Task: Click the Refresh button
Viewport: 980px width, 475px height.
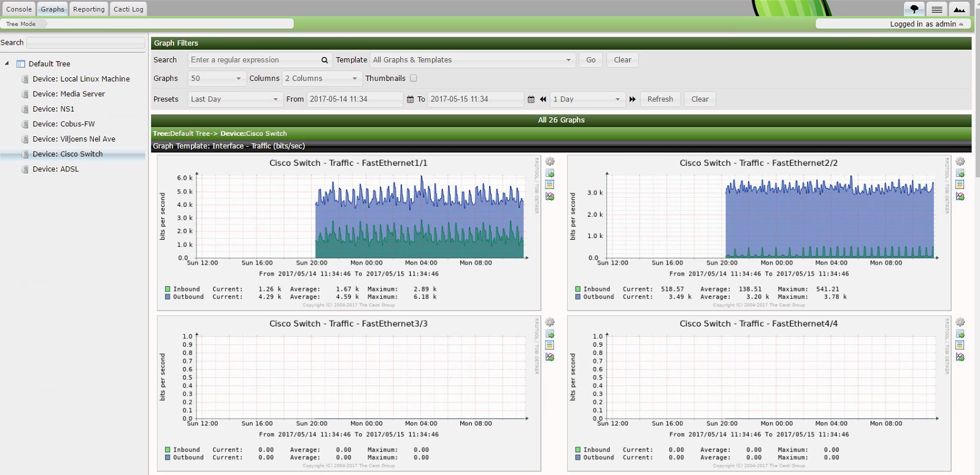Action: (660, 99)
